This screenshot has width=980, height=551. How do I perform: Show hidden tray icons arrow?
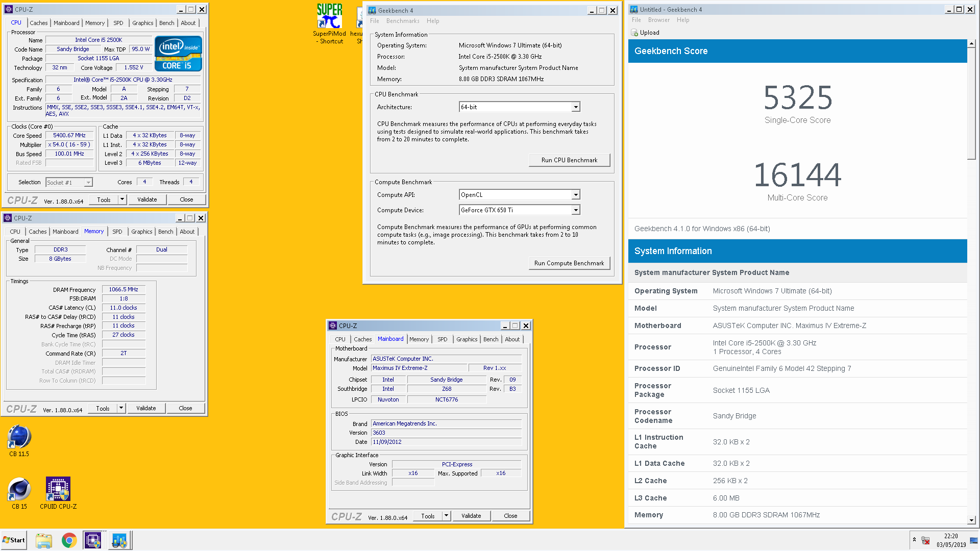point(914,540)
